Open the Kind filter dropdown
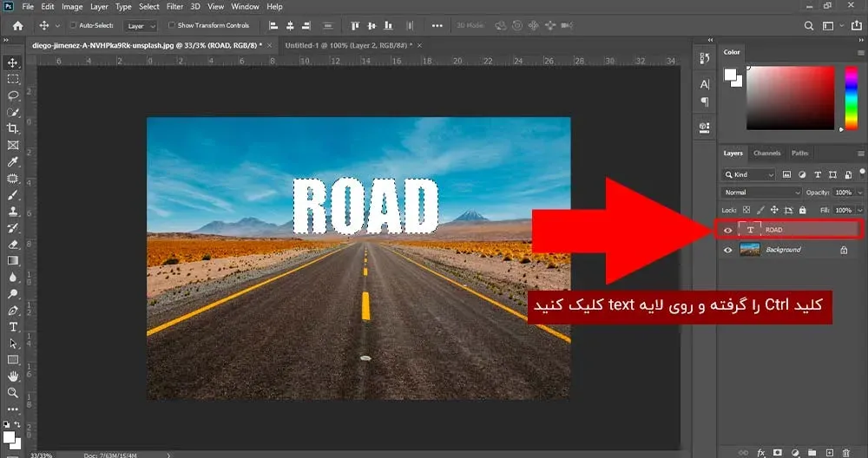868x458 pixels. click(749, 175)
